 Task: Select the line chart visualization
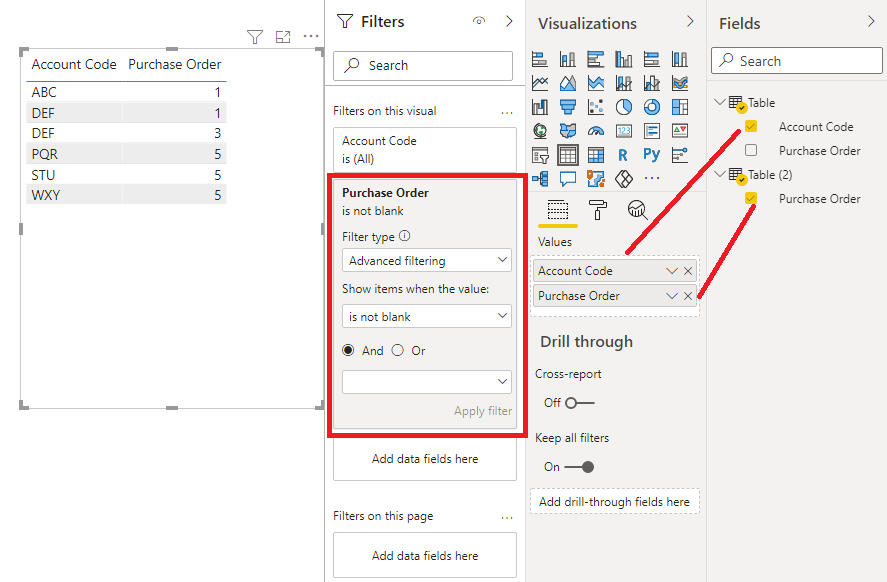[x=540, y=83]
